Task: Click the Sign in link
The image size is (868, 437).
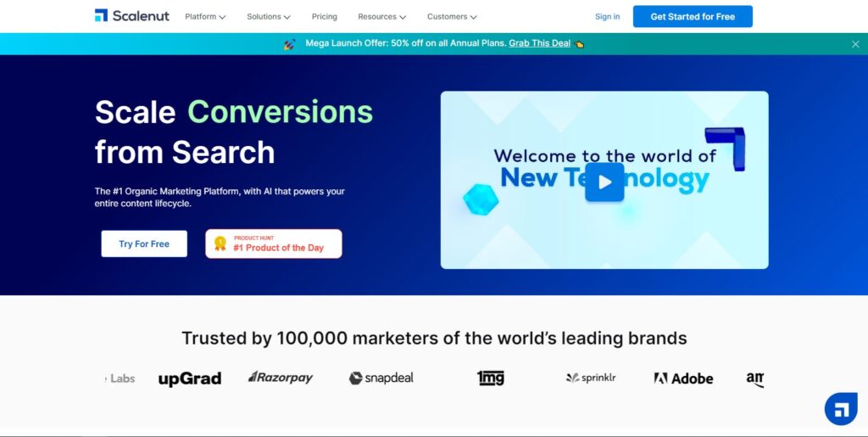Action: (607, 17)
